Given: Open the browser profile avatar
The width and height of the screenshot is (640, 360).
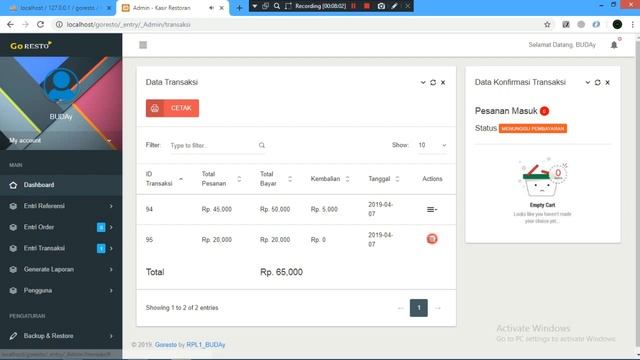Looking at the screenshot, I should (617, 24).
